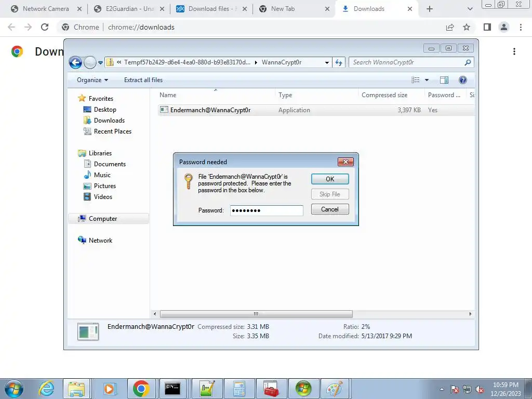Viewport: 532px width, 399px height.
Task: Open the Pictures library
Action: (x=105, y=186)
